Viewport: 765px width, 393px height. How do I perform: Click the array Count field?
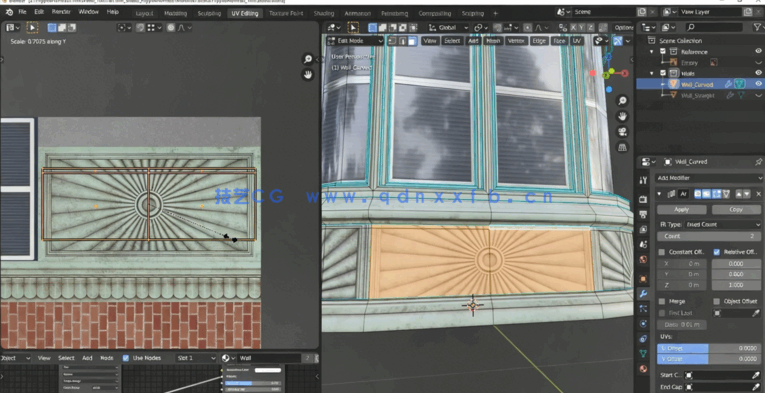(x=708, y=236)
